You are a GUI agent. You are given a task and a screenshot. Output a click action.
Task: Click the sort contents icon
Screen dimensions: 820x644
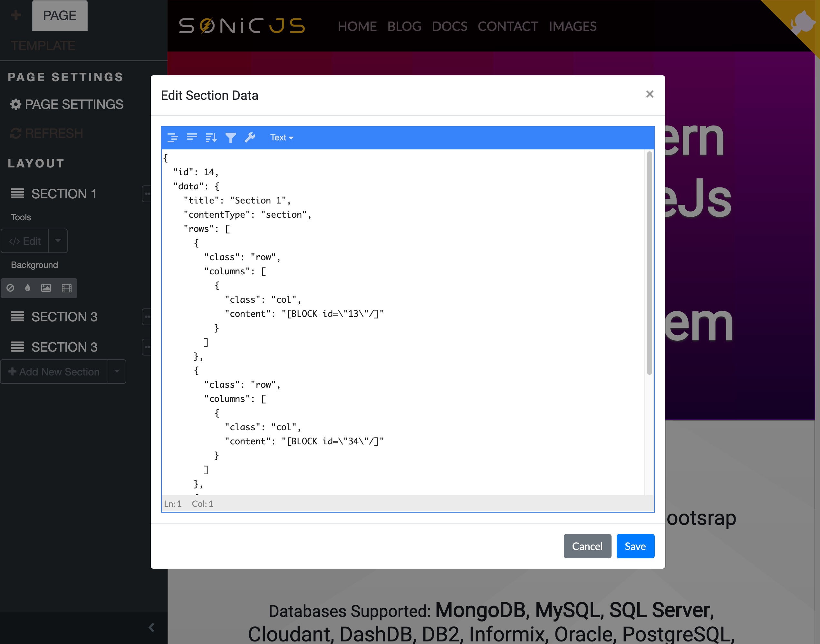pyautogui.click(x=211, y=137)
